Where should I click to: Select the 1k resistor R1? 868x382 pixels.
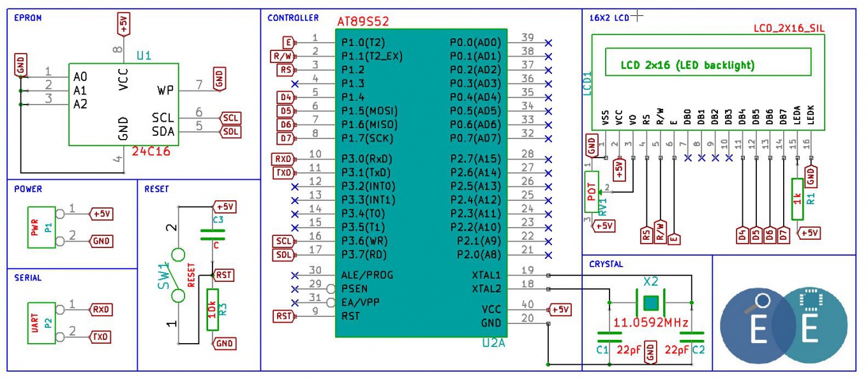[797, 198]
